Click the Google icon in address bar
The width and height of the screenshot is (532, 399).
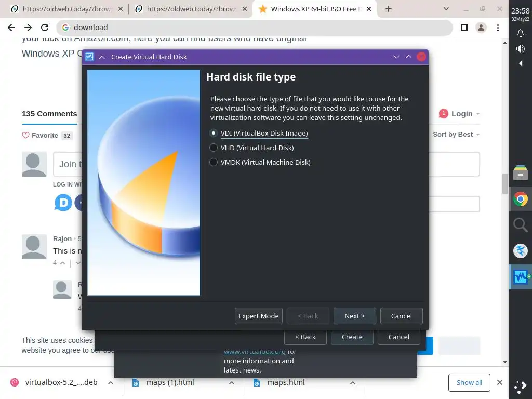[x=65, y=28]
